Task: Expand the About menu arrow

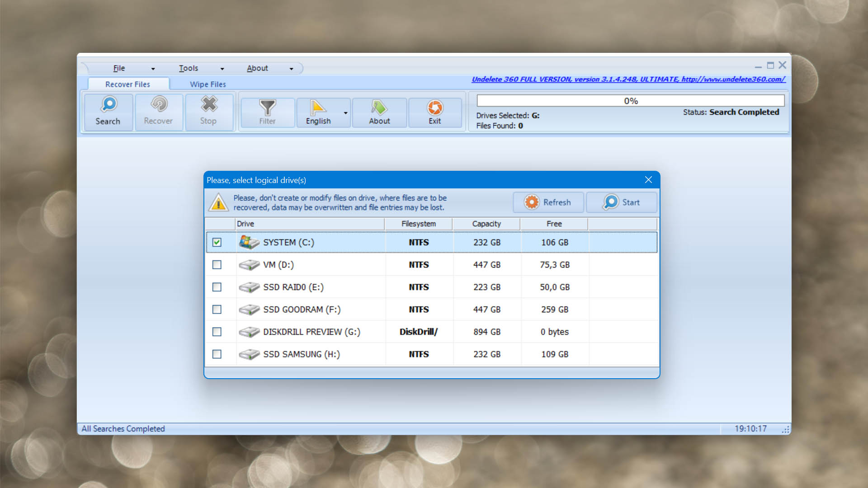Action: click(x=292, y=69)
